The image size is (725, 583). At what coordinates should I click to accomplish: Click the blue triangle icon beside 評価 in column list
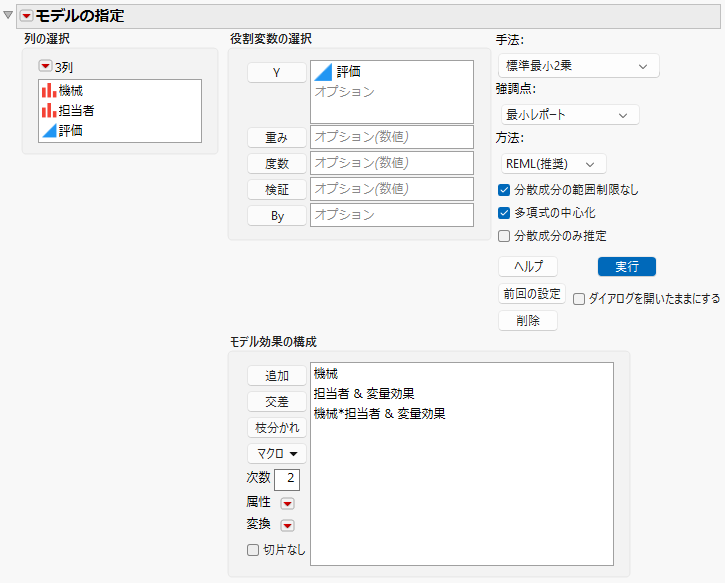pos(49,130)
